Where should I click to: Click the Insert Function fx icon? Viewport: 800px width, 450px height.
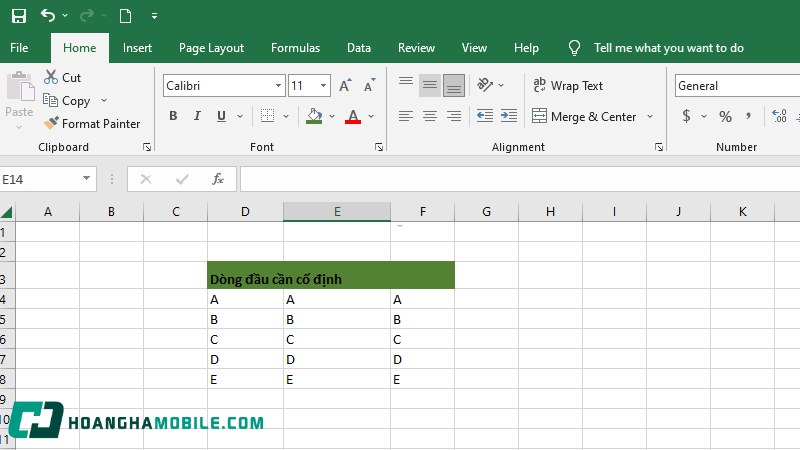click(x=218, y=179)
